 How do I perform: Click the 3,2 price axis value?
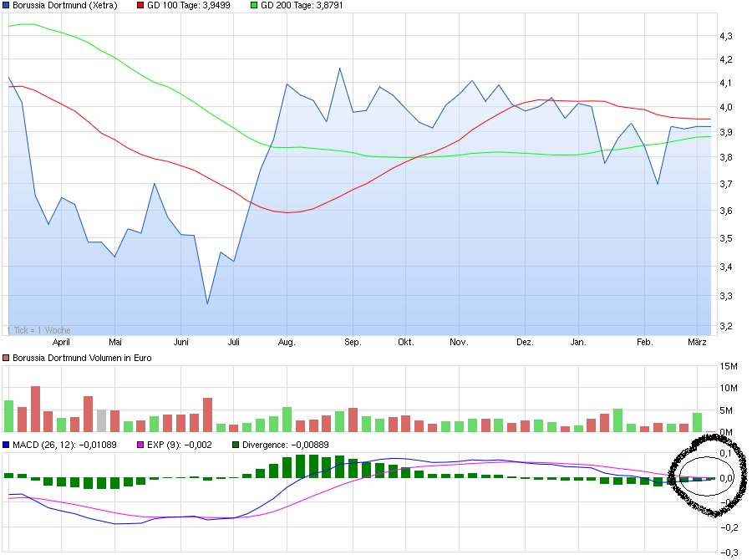coord(726,326)
